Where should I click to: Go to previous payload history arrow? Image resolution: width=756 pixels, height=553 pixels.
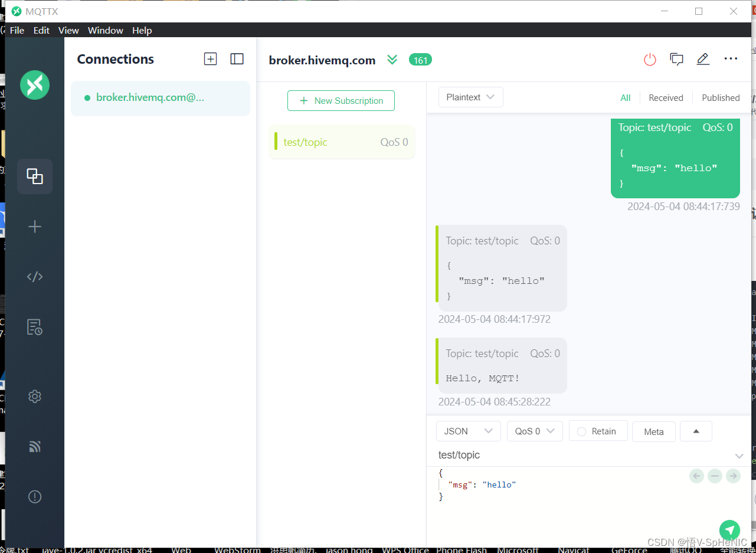697,476
